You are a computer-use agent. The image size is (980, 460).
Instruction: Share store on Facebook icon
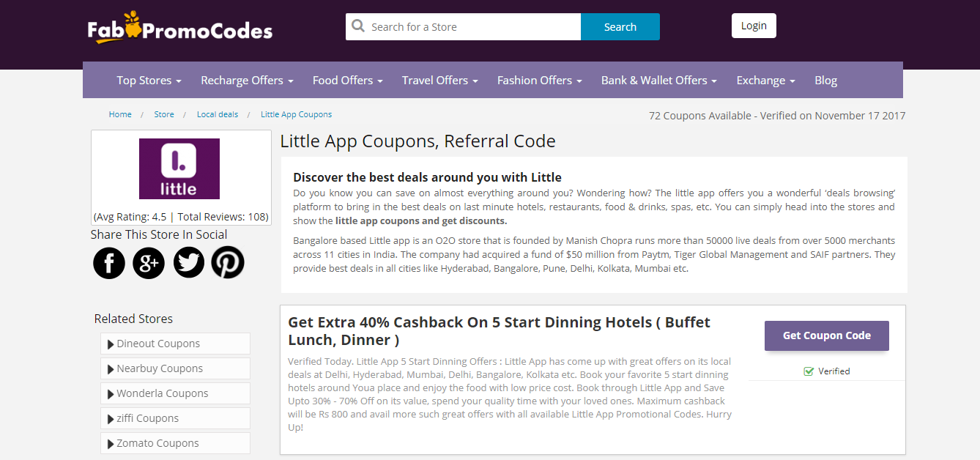tap(109, 262)
